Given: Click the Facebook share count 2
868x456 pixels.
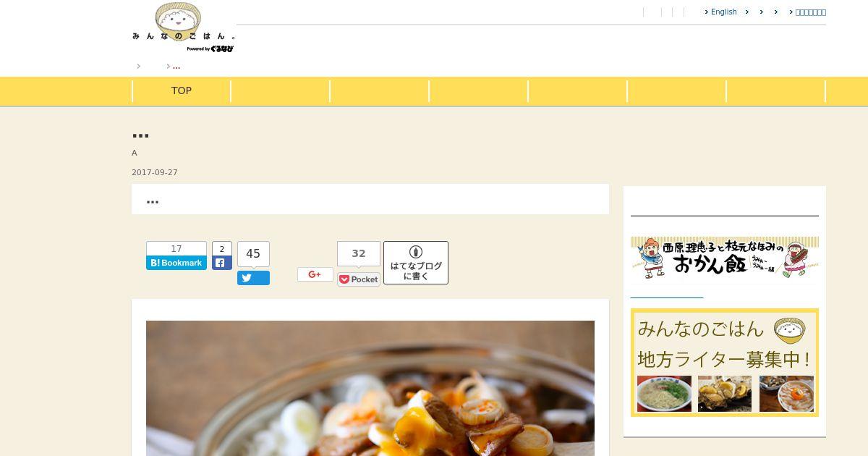Looking at the screenshot, I should [x=222, y=249].
